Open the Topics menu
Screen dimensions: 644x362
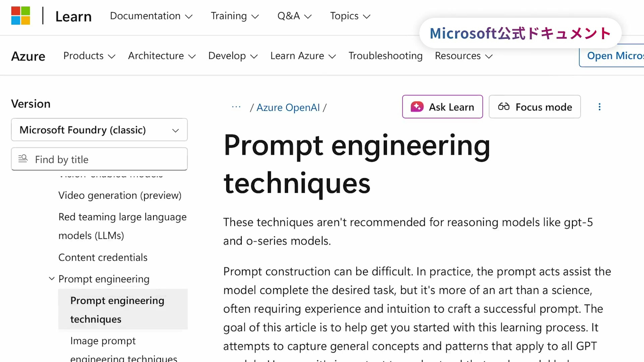pos(350,16)
